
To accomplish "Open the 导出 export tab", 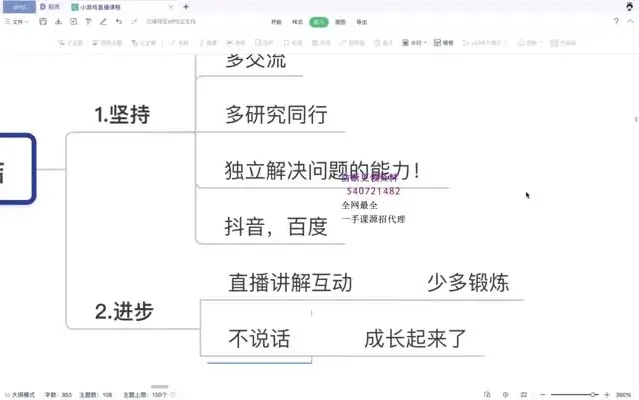I will (x=361, y=20).
